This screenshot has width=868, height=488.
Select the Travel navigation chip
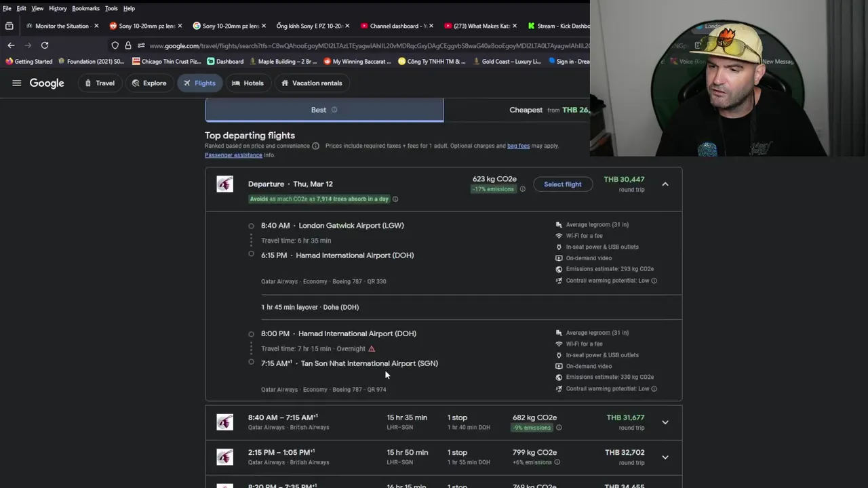[100, 83]
